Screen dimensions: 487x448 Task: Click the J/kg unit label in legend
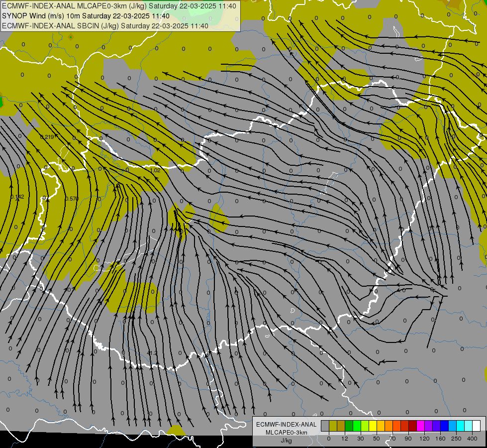286,441
